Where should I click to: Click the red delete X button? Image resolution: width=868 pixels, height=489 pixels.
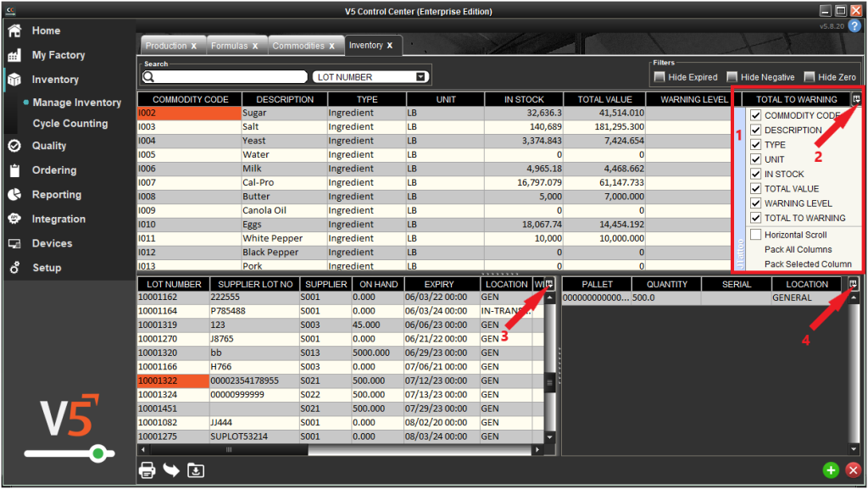pos(853,470)
